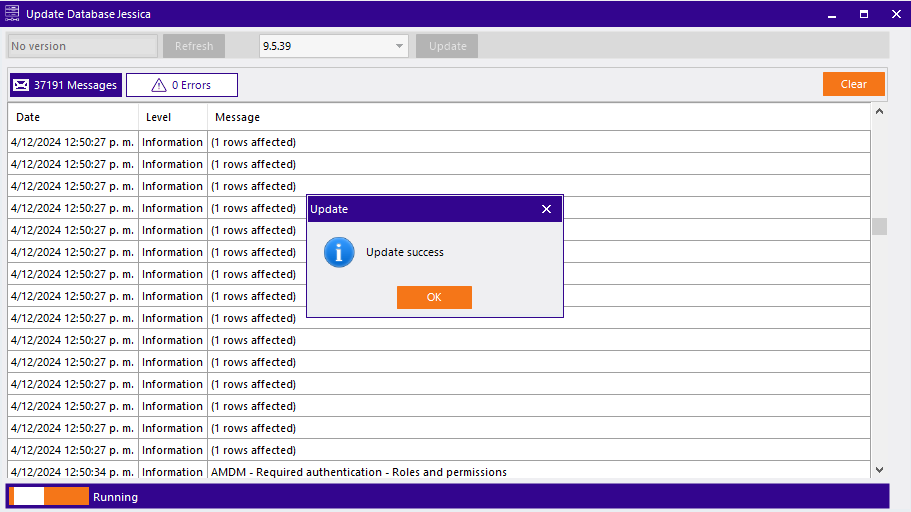Click the grayed Update button in toolbar

click(x=447, y=46)
